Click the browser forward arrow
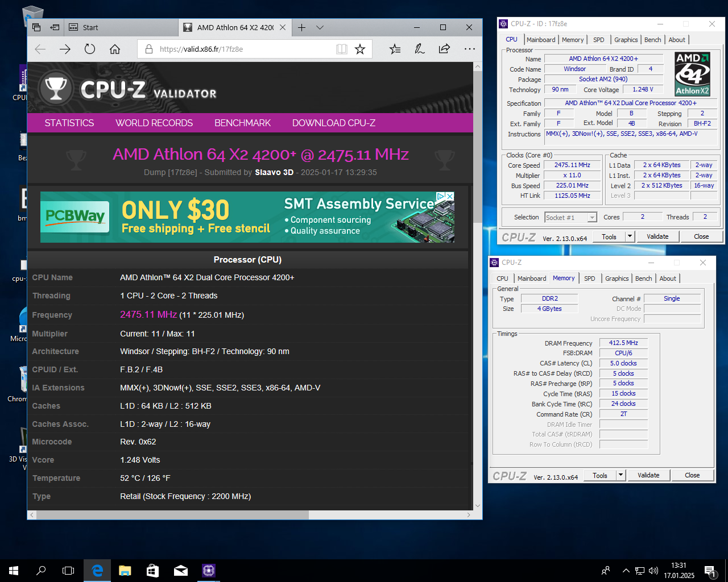This screenshot has height=582, width=728. pyautogui.click(x=65, y=49)
